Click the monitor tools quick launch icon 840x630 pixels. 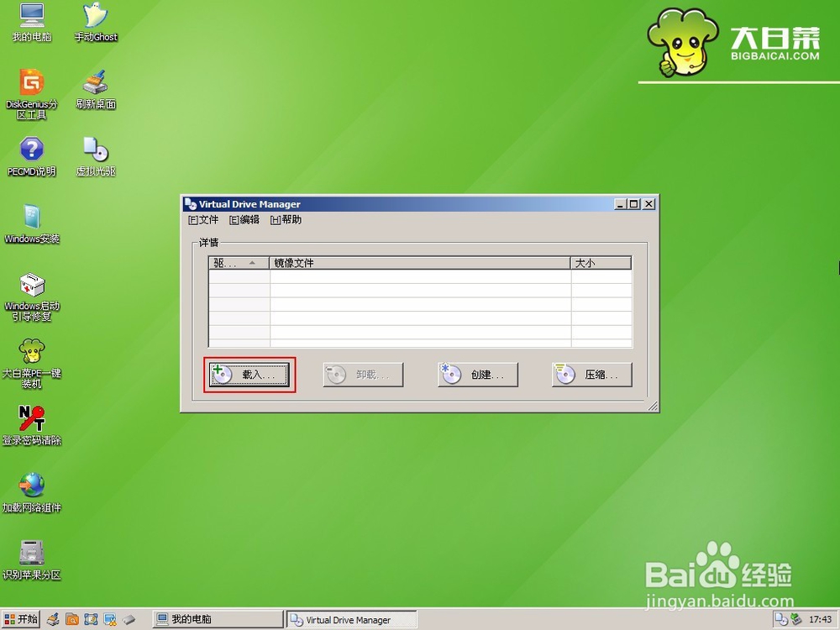(x=110, y=620)
